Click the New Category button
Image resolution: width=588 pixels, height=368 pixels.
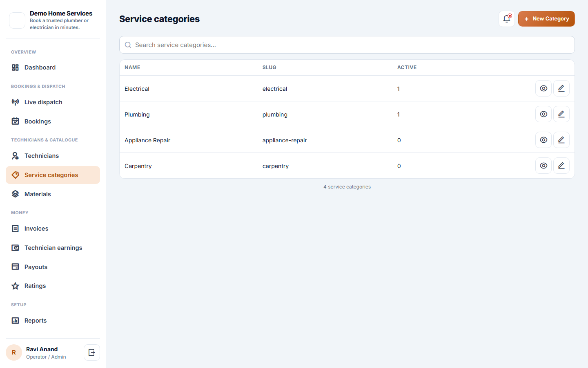click(546, 19)
